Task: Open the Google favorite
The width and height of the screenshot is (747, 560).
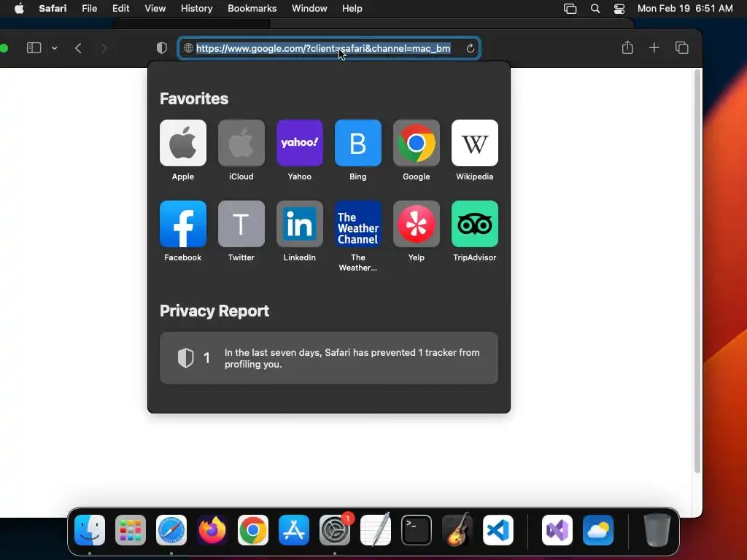Action: click(x=417, y=143)
